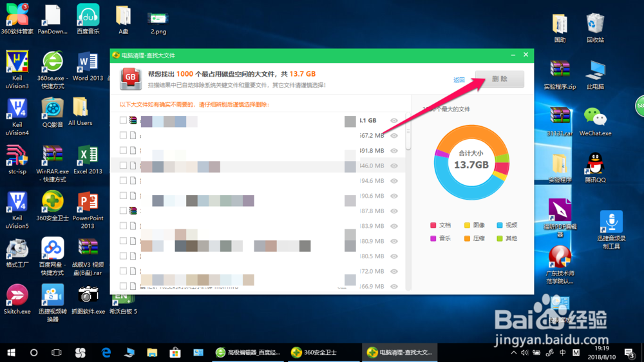Open 回收站 recycle bin
644x362 pixels.
coord(595,28)
